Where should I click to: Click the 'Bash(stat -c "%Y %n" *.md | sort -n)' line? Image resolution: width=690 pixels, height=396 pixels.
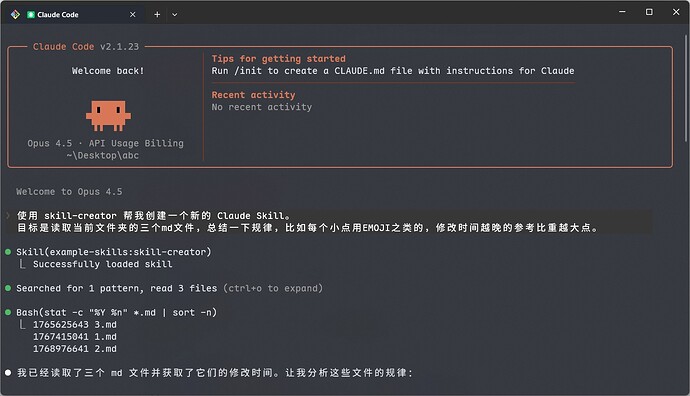[x=117, y=312]
